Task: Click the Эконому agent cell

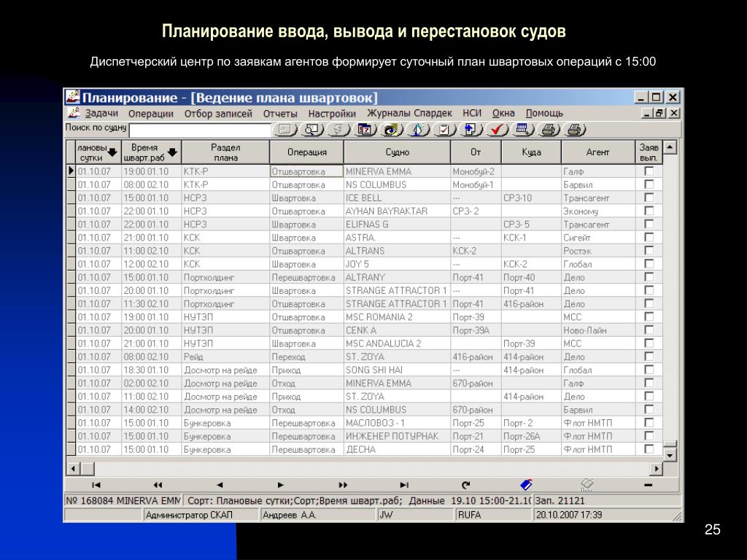Action: (x=598, y=211)
